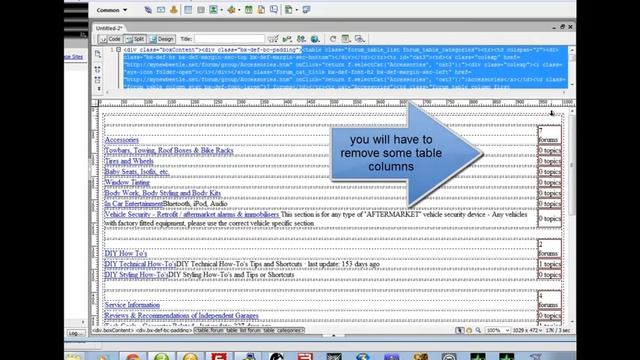Refresh the Design view
The height and width of the screenshot is (360, 640).
tap(333, 39)
